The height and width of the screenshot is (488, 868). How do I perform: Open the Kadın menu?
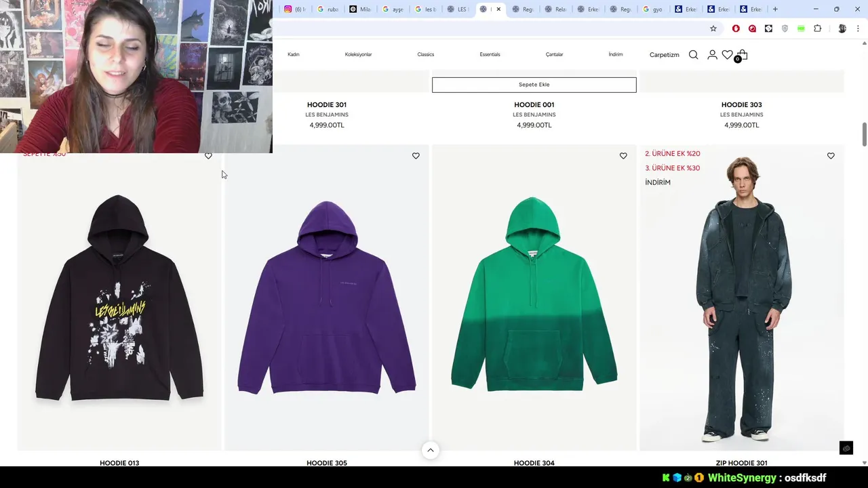click(294, 54)
